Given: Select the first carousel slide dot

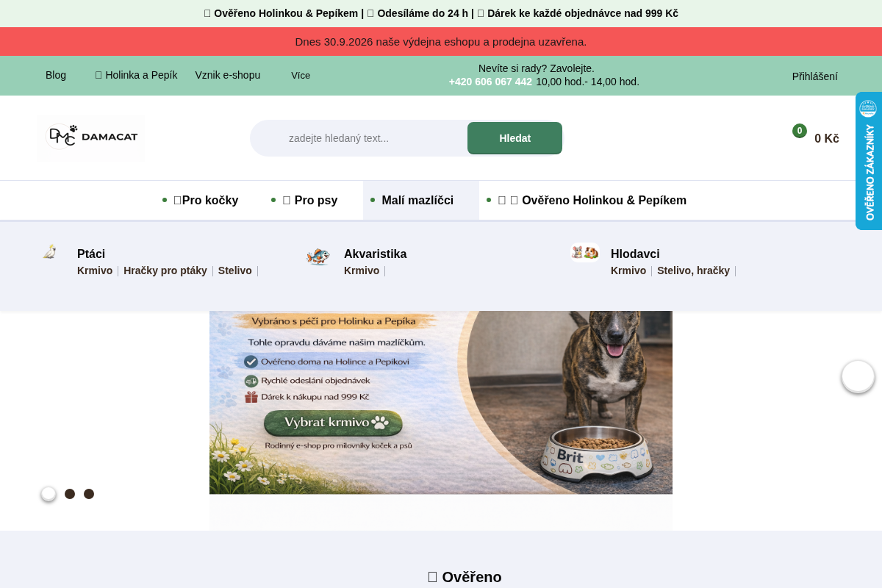Looking at the screenshot, I should click(49, 494).
